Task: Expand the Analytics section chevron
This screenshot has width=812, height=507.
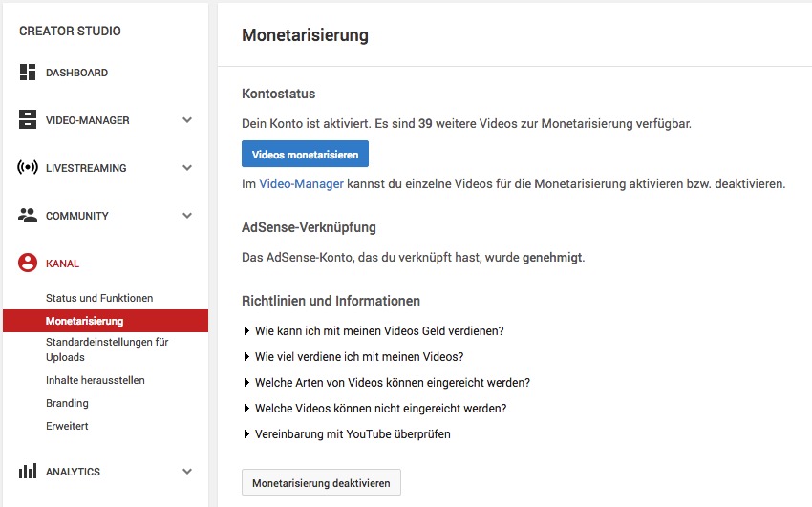Action: click(x=187, y=472)
